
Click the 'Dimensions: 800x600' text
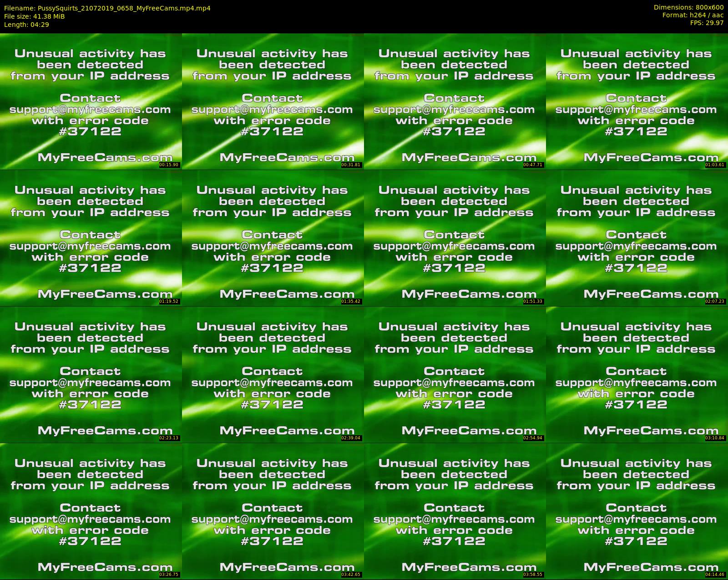point(688,7)
